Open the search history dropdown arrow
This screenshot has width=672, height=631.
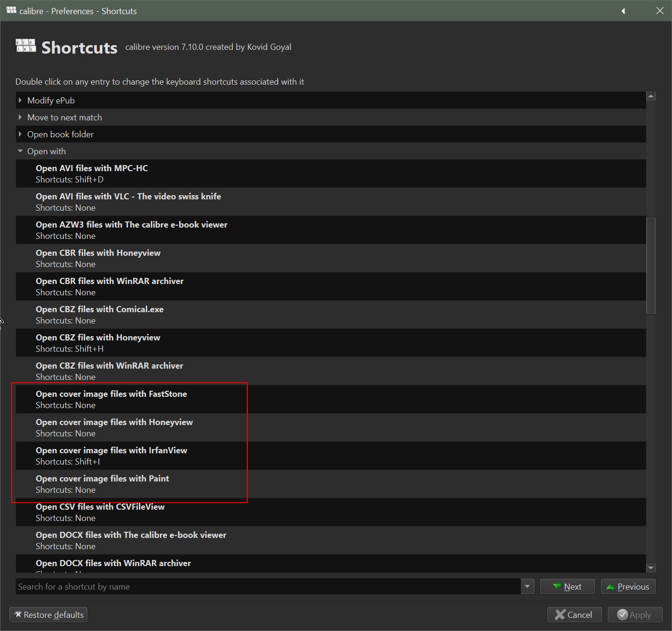527,586
